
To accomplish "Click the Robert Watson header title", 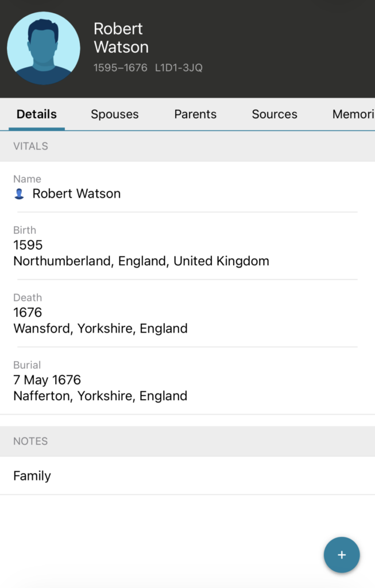I will click(121, 38).
